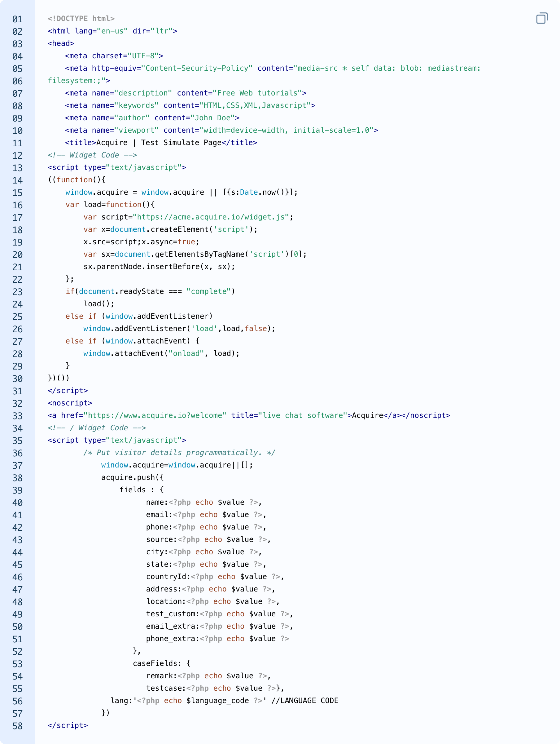Screen dimensions: 560x744
Task: Click the 'state:' PHP echo line
Action: click(x=206, y=565)
